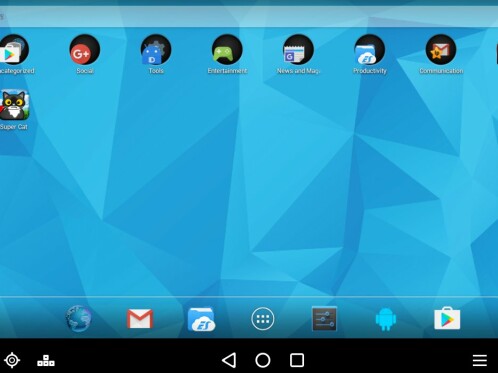This screenshot has height=373, width=498.
Task: Open the Social folder with G+ icon
Action: point(85,50)
